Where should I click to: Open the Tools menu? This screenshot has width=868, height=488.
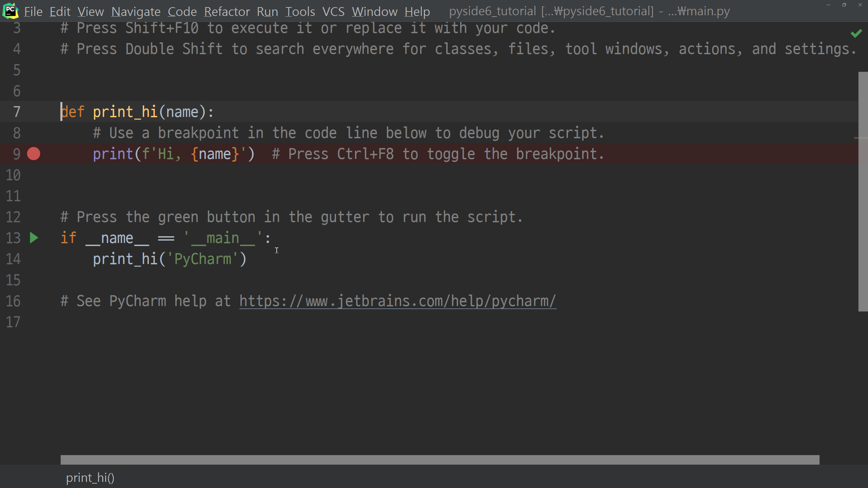[x=300, y=12]
